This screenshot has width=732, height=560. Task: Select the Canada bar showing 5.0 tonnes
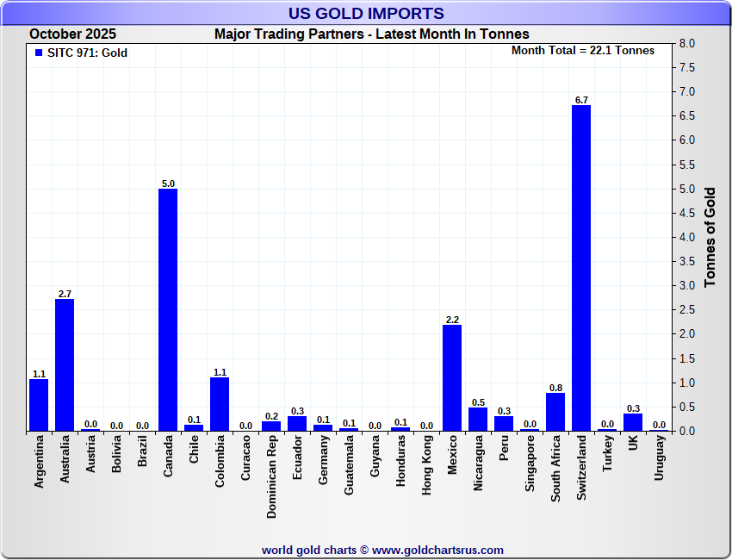tap(168, 309)
